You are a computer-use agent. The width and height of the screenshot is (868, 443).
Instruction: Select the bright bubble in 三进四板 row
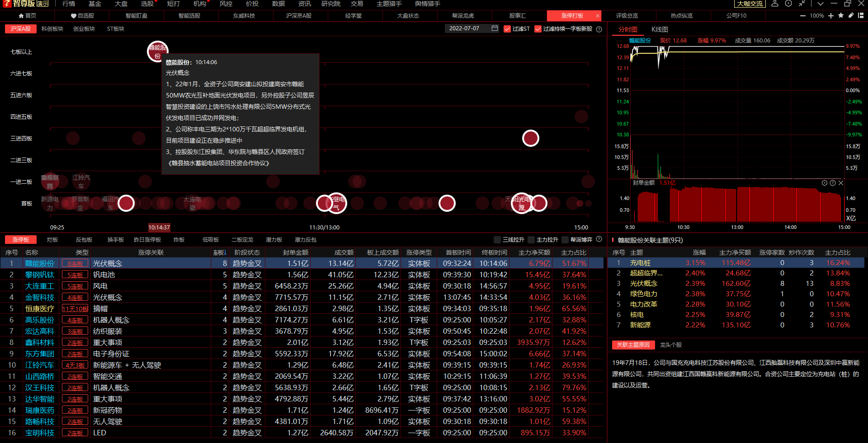click(x=531, y=138)
